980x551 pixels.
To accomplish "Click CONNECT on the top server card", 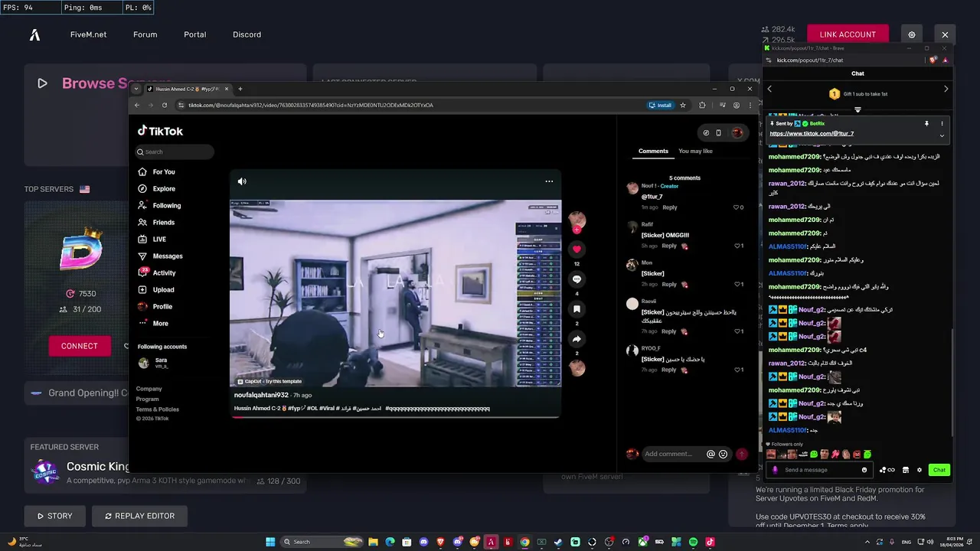I will tap(80, 346).
